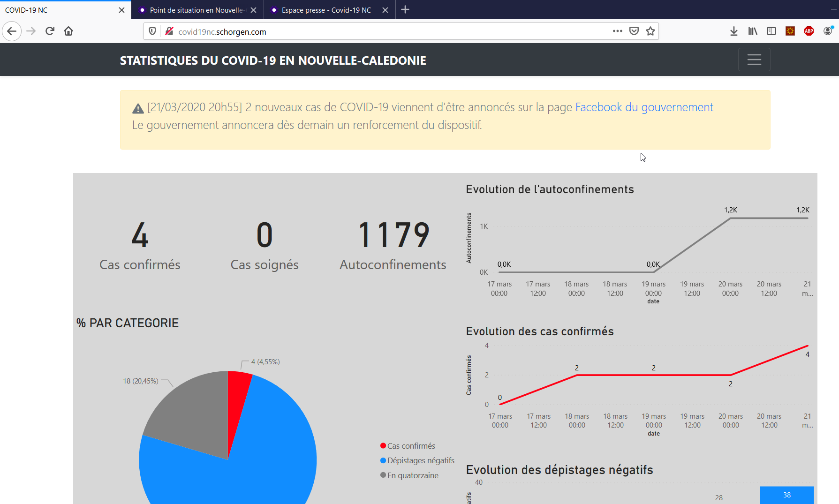Minimize the browser window
Viewport: 839px width, 504px height.
[833, 9]
